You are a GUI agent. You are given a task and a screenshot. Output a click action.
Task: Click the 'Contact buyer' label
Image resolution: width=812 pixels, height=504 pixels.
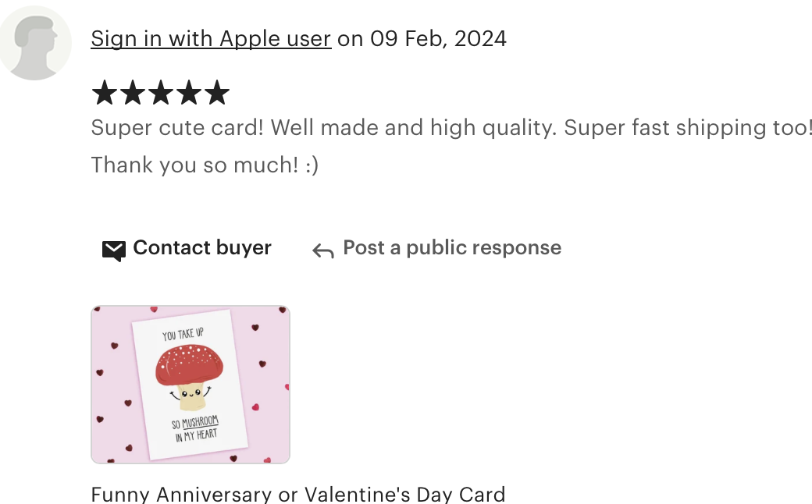coord(202,248)
